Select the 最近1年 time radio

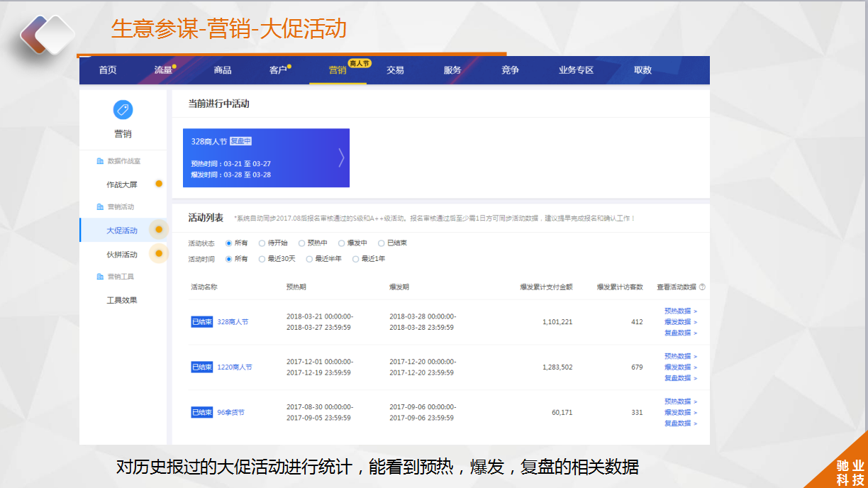356,259
